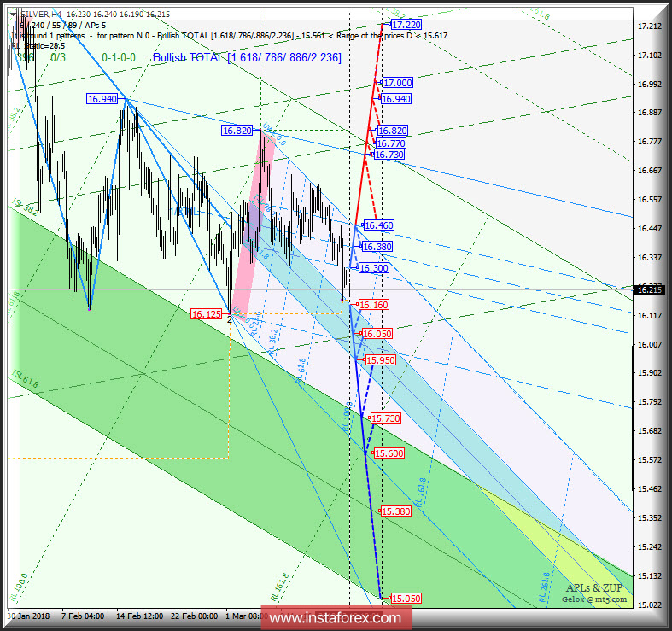Click the current price marker 16.215 on axis
The height and width of the screenshot is (631, 672).
(x=650, y=290)
